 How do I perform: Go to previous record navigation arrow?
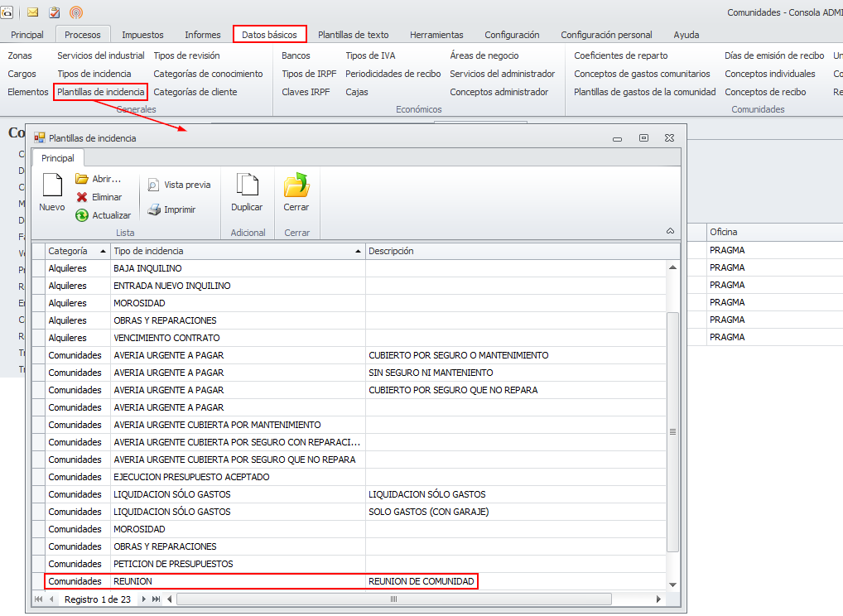tap(51, 599)
